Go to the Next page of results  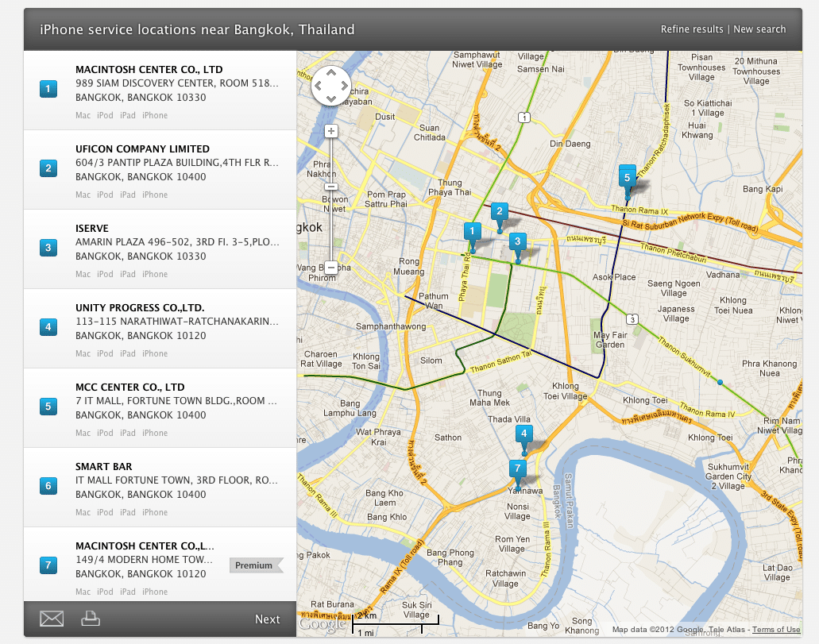point(268,619)
